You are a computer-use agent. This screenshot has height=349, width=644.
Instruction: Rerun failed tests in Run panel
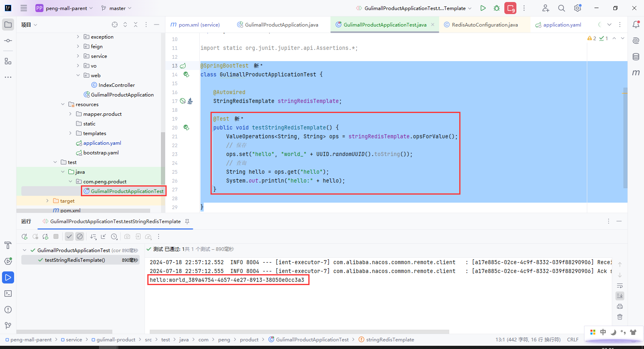[x=35, y=237]
